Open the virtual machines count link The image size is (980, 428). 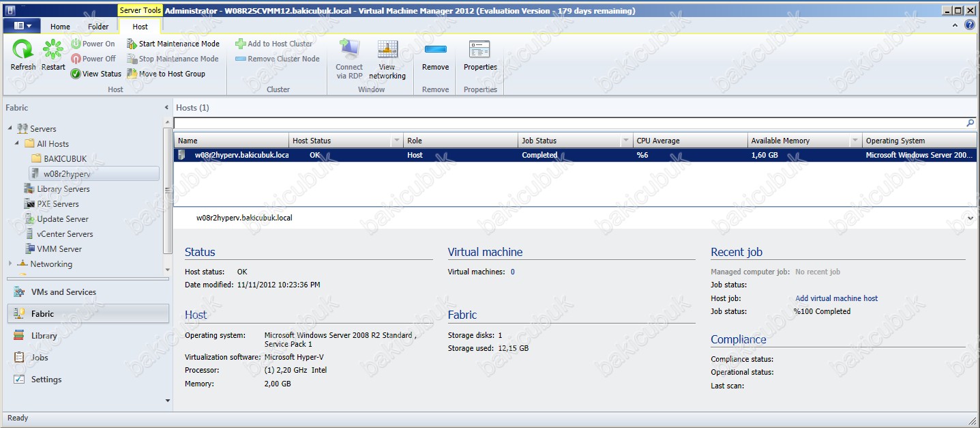513,272
